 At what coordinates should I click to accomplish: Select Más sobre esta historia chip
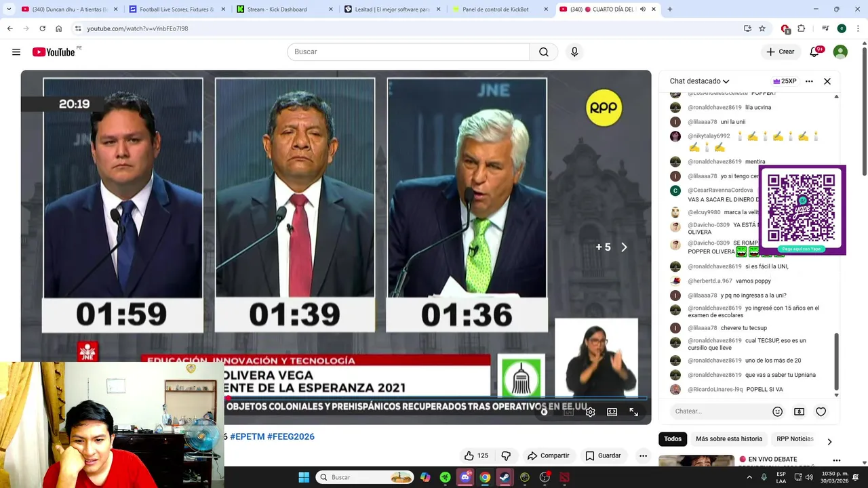[x=729, y=439]
